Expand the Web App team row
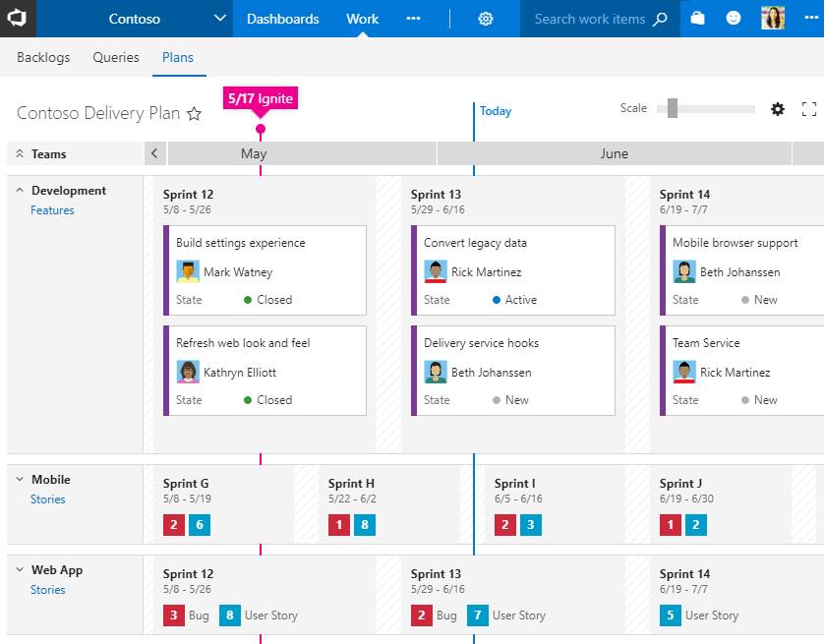824x644 pixels. pyautogui.click(x=20, y=569)
